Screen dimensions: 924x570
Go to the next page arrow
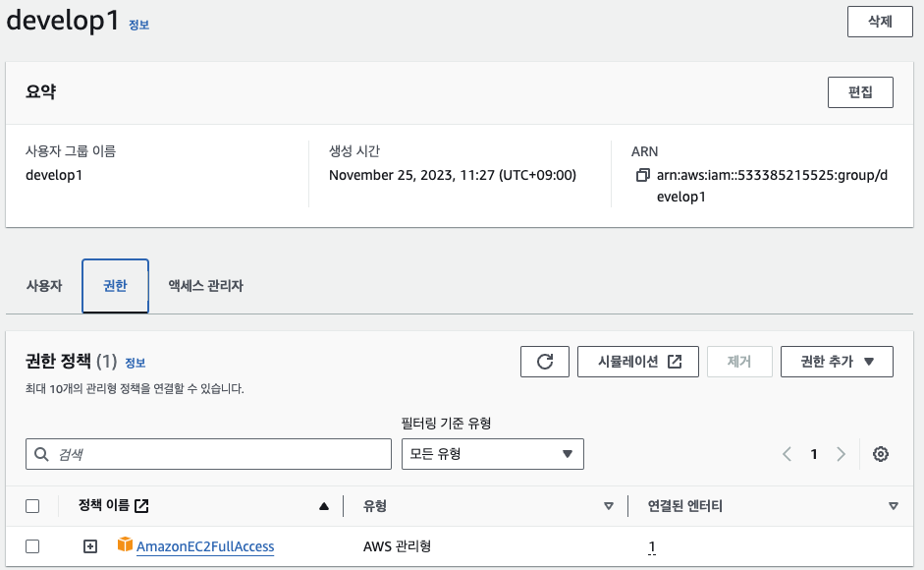(841, 454)
